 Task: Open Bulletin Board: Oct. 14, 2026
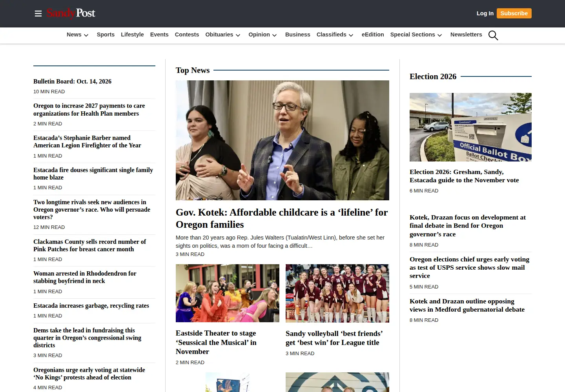pos(72,81)
